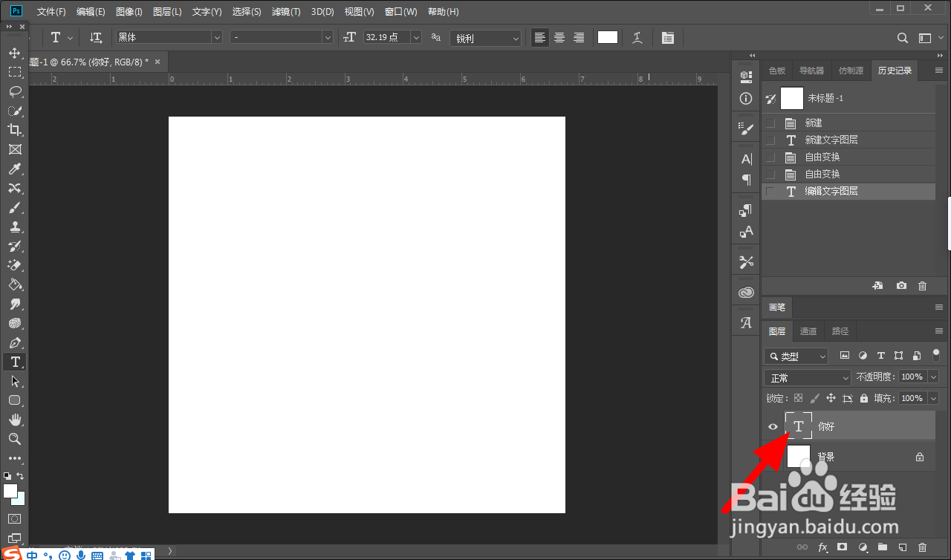
Task: Open the fill dropdown arrow
Action: point(934,398)
